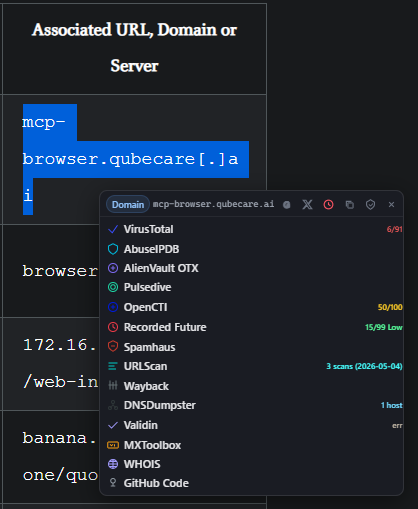Click the VirusTotal 6/91 score
418x509 pixels.
pos(394,229)
